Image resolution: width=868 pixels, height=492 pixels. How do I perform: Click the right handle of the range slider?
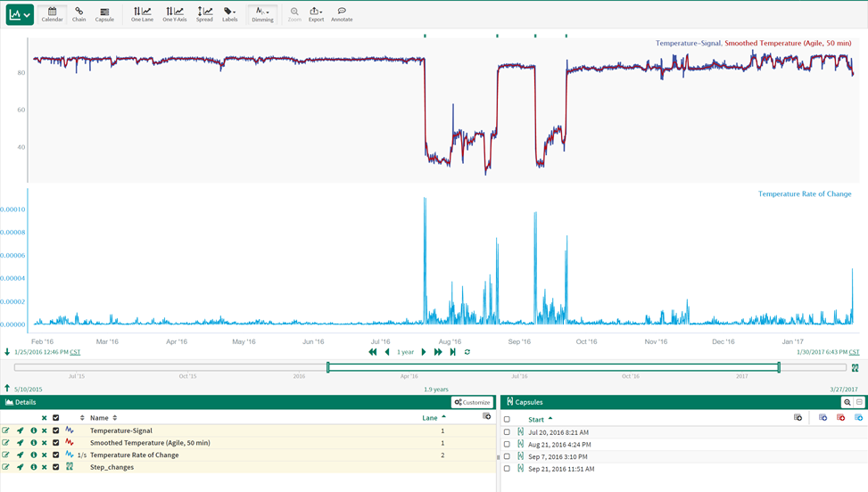[x=779, y=367]
